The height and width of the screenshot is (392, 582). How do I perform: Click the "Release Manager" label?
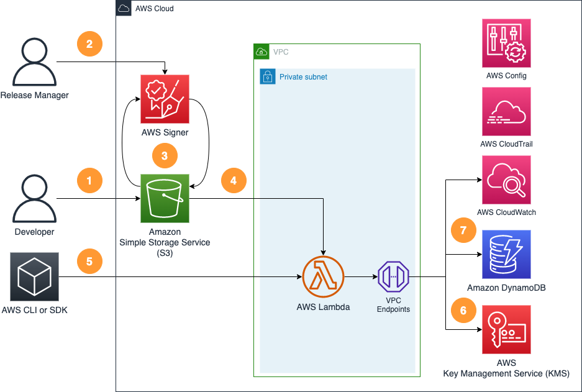35,96
